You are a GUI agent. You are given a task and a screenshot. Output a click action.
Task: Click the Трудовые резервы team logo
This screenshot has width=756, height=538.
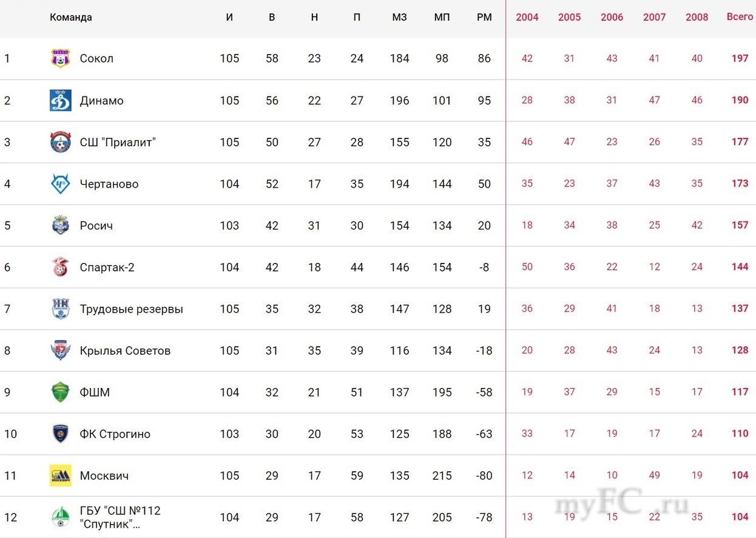[x=60, y=309]
